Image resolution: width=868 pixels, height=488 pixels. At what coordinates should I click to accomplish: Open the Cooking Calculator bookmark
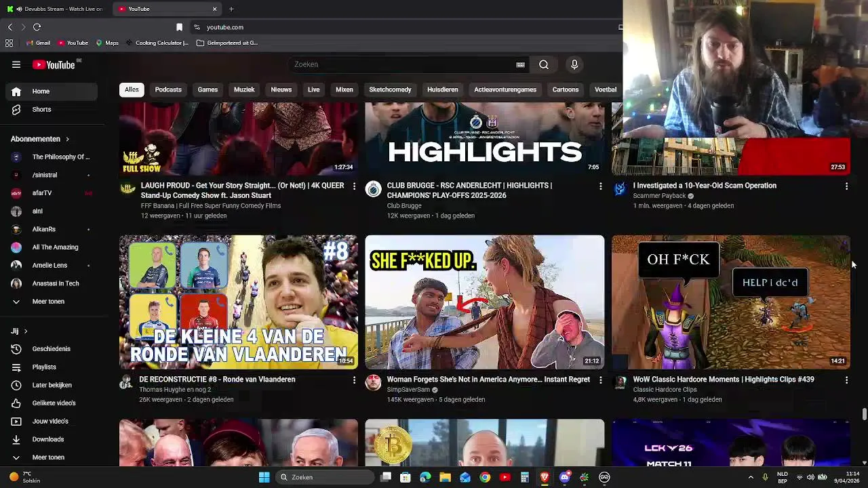(157, 43)
